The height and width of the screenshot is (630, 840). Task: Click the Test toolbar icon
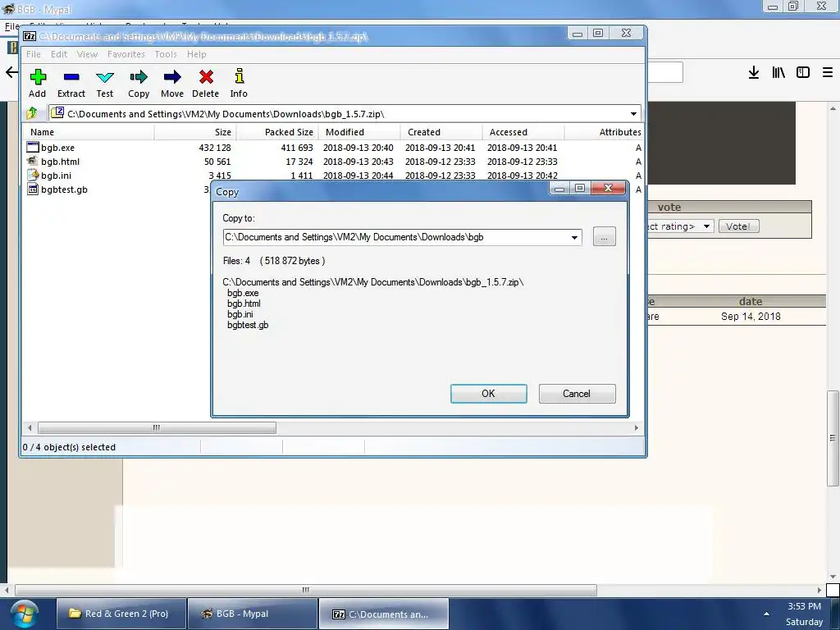104,77
